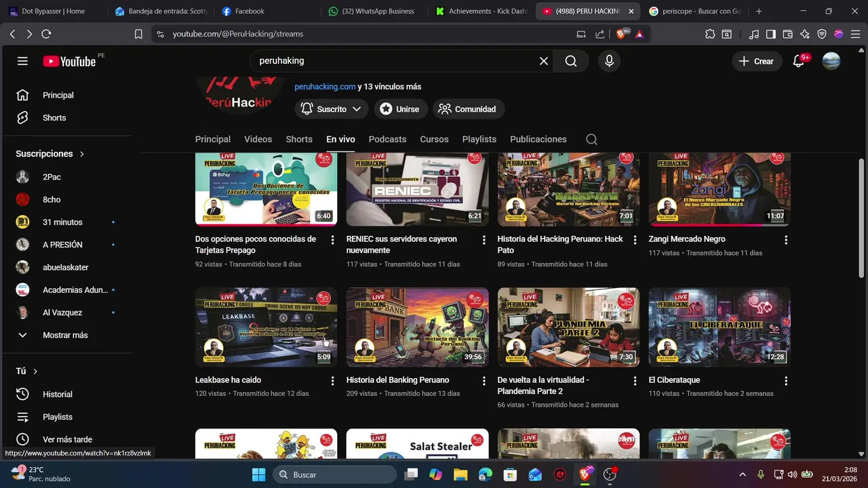Viewport: 868px width, 488px height.
Task: Go back with the browser back arrow
Action: coord(12,34)
